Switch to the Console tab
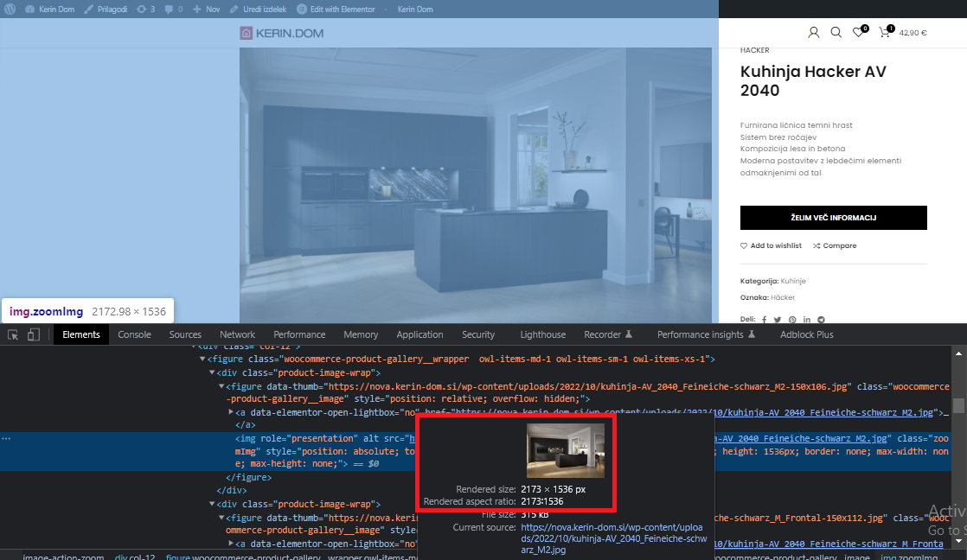The width and height of the screenshot is (967, 560). click(x=134, y=334)
